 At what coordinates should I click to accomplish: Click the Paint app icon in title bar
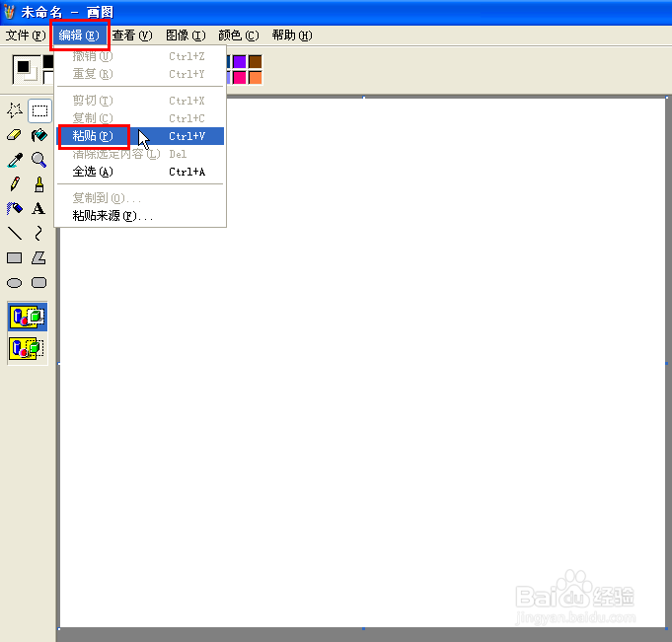point(9,12)
